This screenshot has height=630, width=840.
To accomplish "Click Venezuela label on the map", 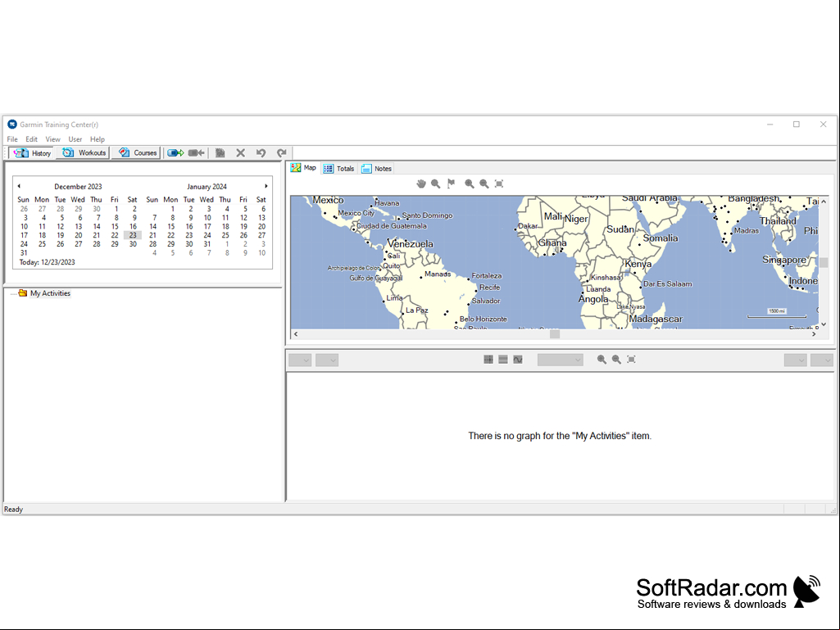I will 411,244.
